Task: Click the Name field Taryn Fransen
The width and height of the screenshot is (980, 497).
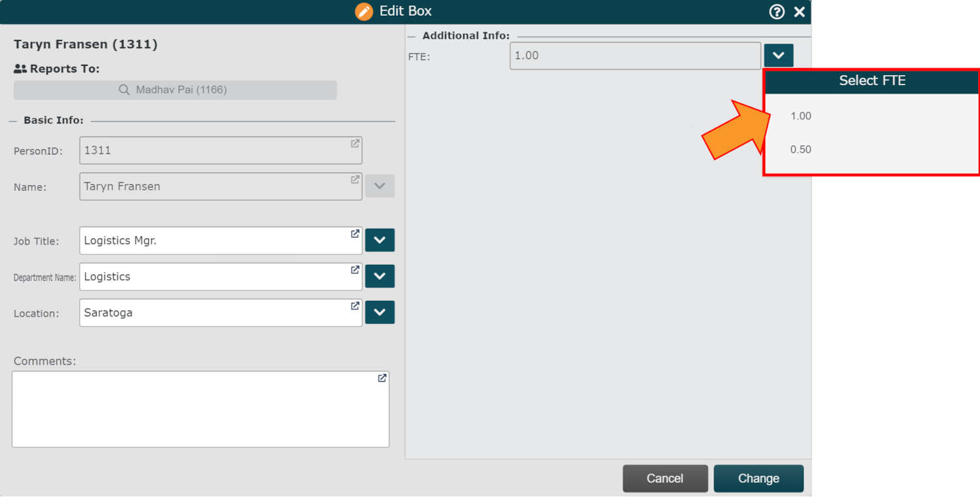Action: (221, 186)
